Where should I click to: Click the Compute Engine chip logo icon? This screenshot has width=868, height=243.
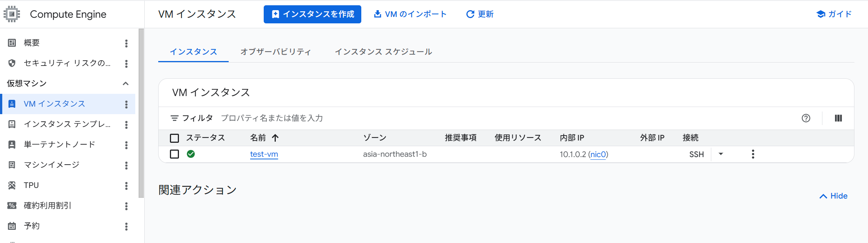[12, 14]
